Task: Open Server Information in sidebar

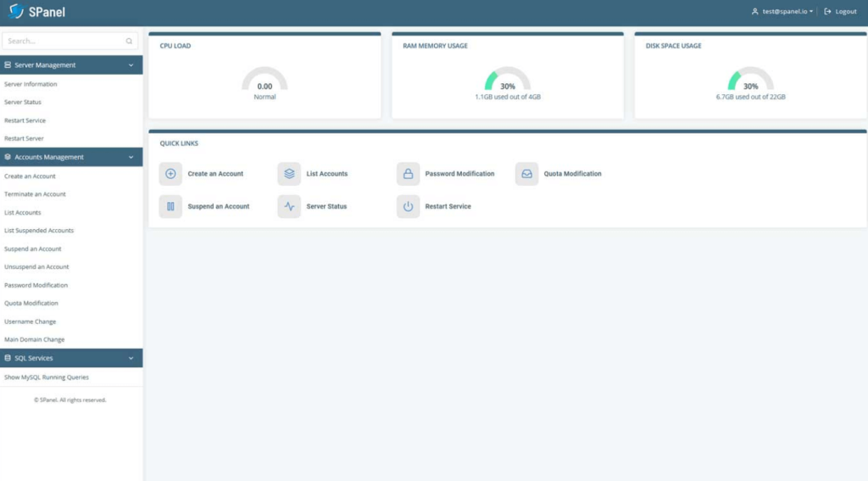Action: (31, 84)
